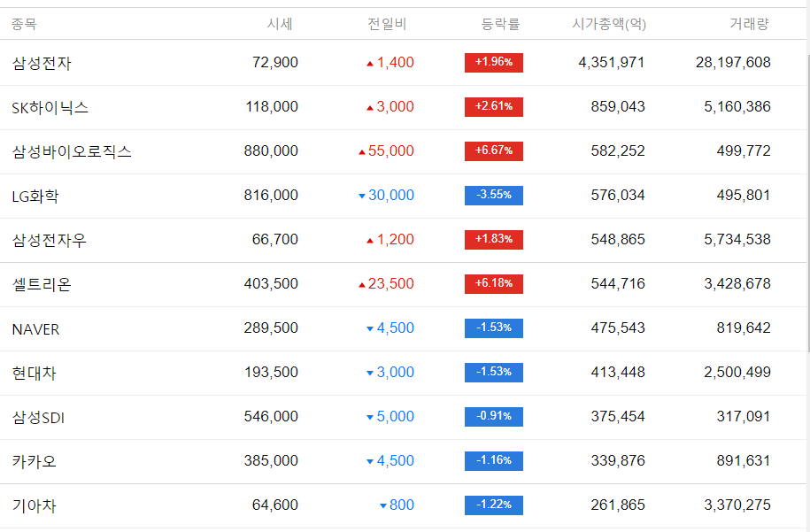Click the 전일비 column header
Viewport: 810px width, 532px height.
click(387, 24)
